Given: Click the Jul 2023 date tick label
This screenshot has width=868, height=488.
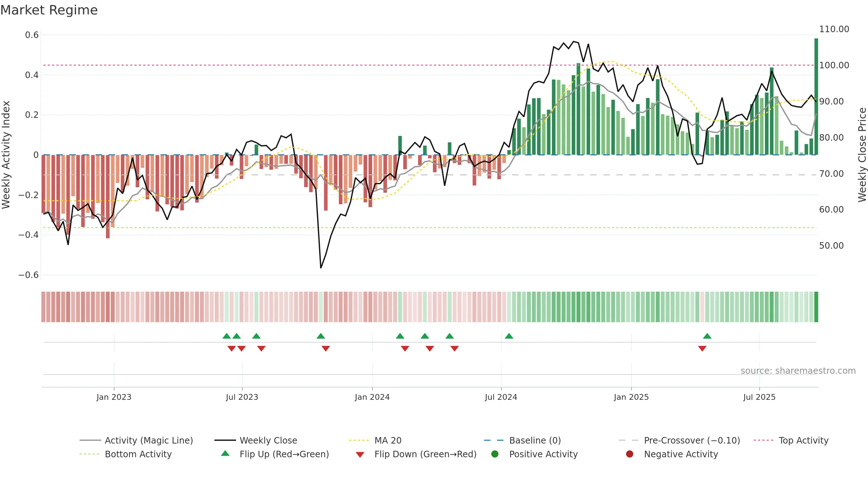Looking at the screenshot, I should click(242, 397).
